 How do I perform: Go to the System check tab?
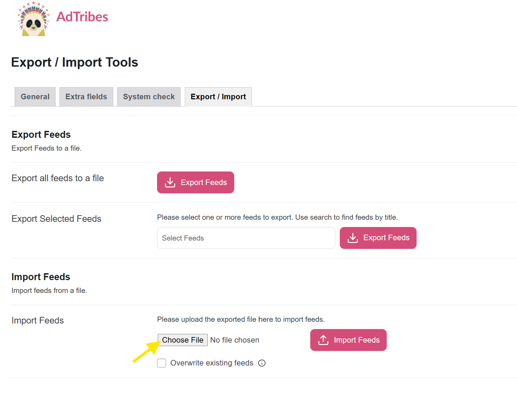[x=149, y=97]
